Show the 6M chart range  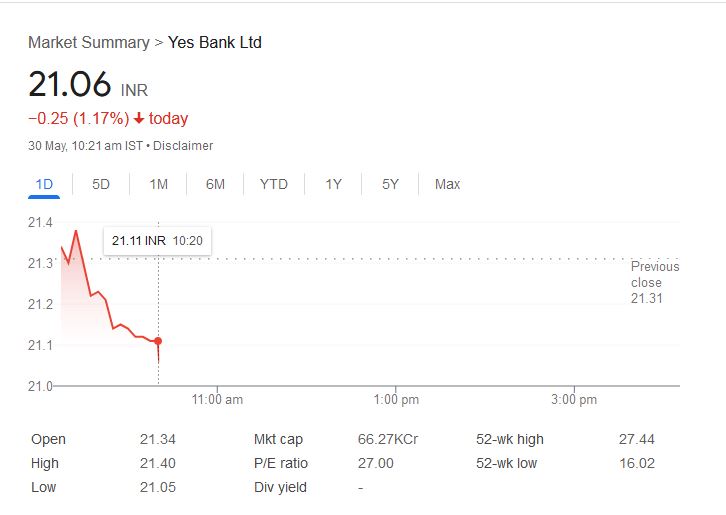(215, 184)
